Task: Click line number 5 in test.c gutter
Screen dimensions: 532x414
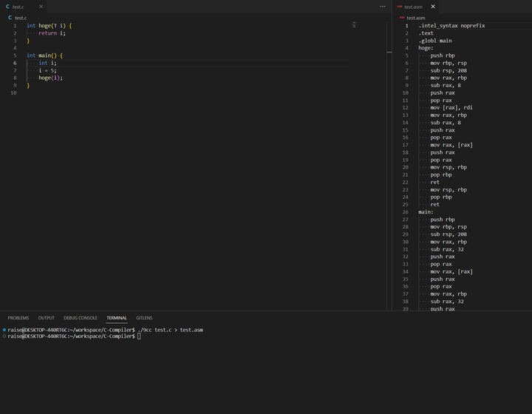Action: [15, 55]
